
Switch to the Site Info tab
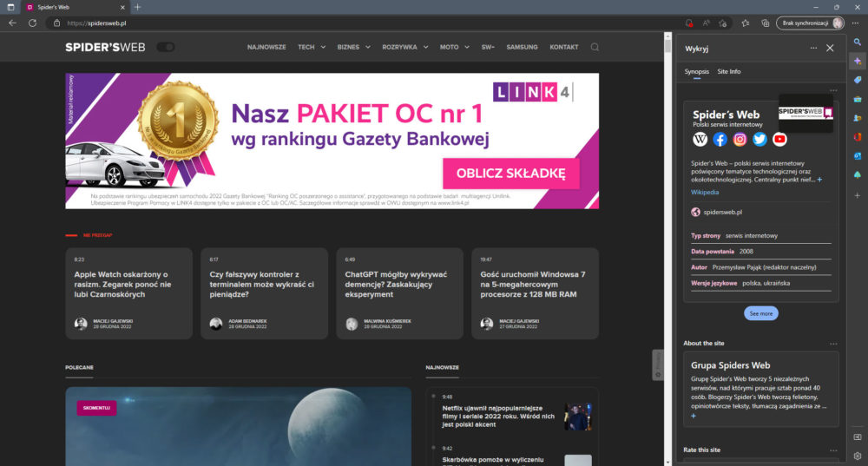(x=729, y=71)
